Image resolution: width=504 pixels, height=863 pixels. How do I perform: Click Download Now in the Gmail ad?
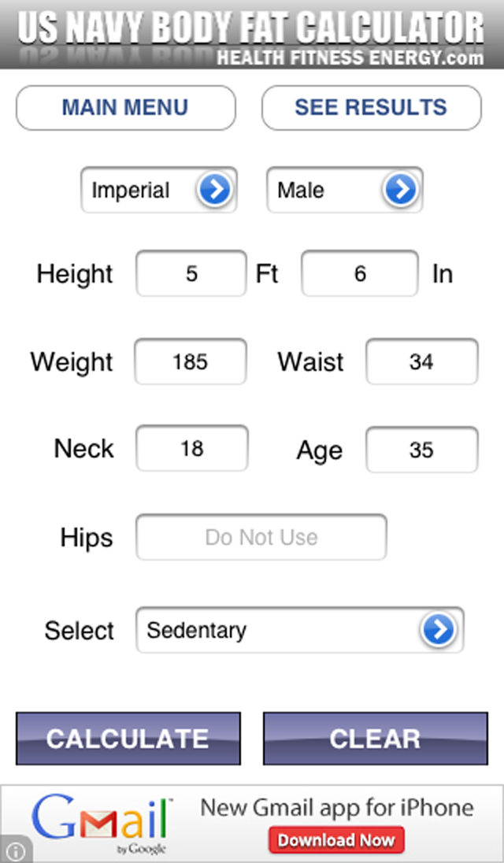coord(336,839)
